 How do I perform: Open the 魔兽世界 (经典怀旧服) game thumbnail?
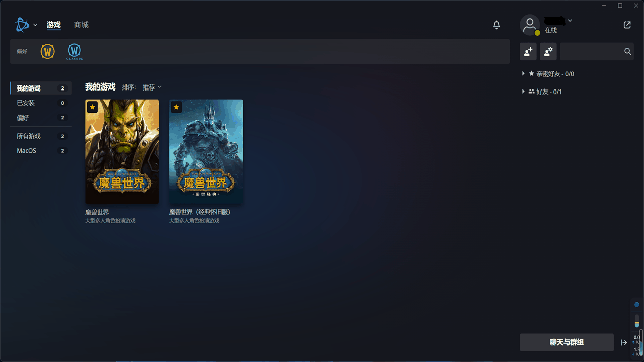206,151
